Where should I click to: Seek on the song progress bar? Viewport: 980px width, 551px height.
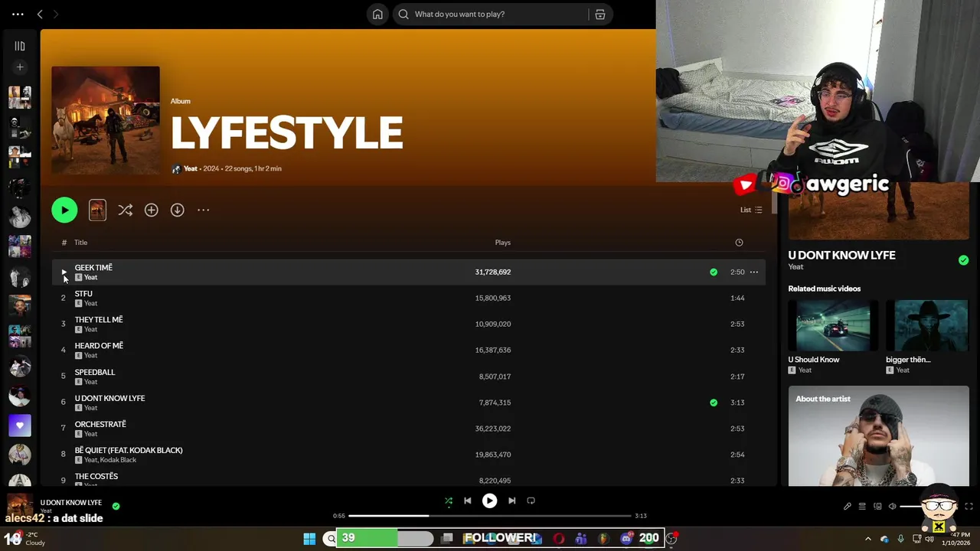tap(490, 516)
